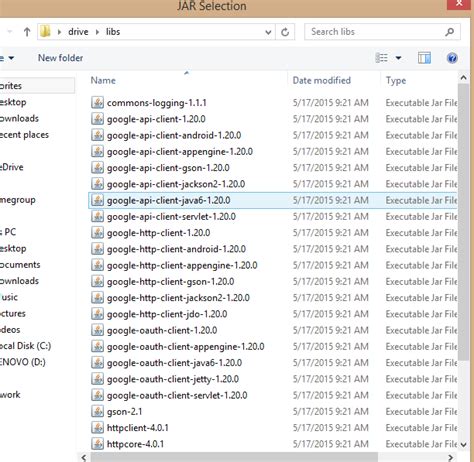Select 'drive' in the breadcrumb path

78,32
